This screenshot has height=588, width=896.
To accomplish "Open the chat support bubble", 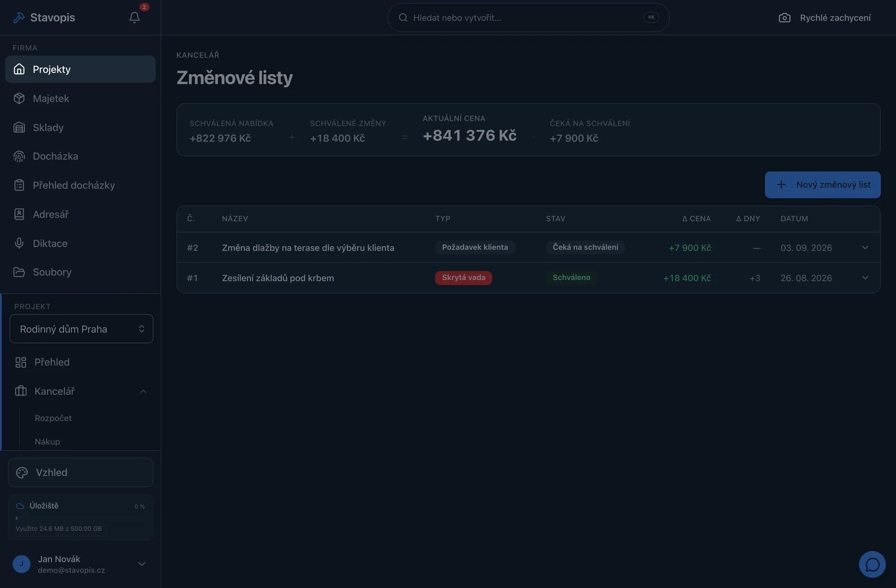I will point(872,564).
